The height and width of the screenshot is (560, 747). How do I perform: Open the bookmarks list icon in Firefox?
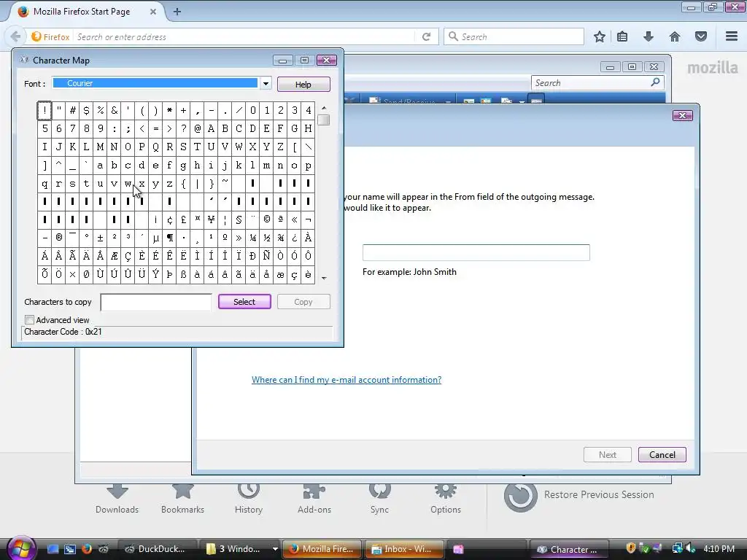622,36
